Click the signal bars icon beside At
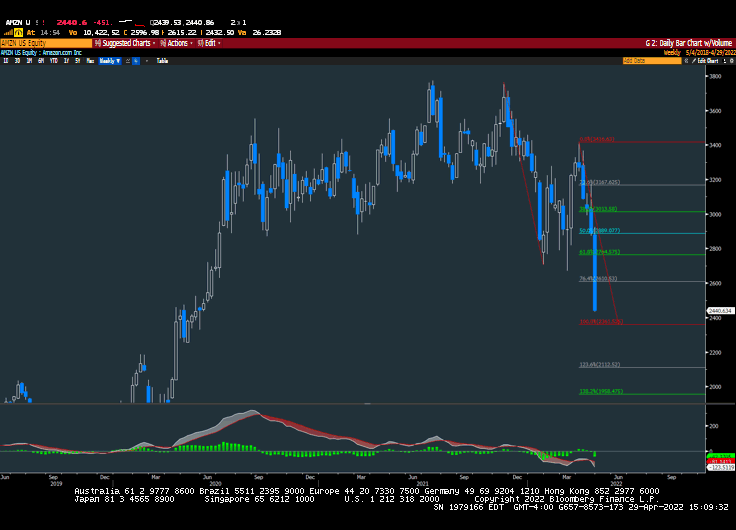736x530 pixels. [x=8, y=32]
